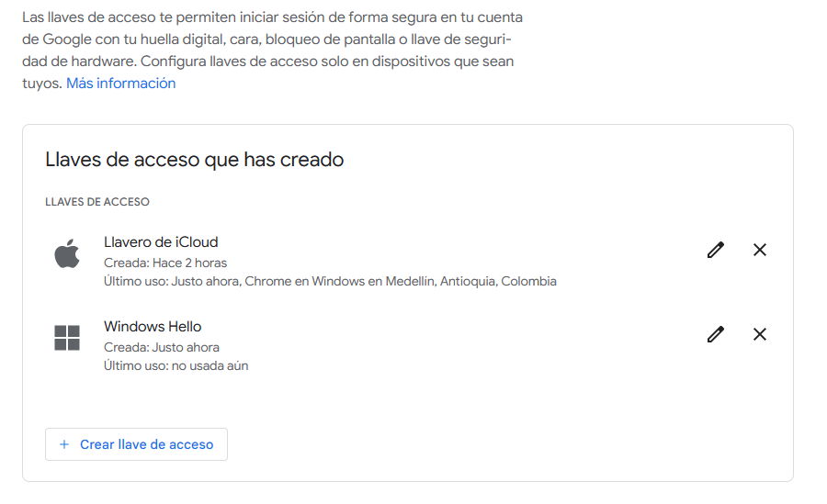Open the Más información link
The height and width of the screenshot is (504, 827).
pyautogui.click(x=120, y=84)
